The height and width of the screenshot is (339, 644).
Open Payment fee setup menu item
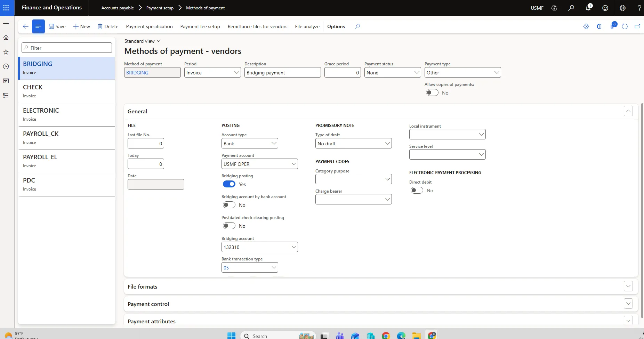200,26
